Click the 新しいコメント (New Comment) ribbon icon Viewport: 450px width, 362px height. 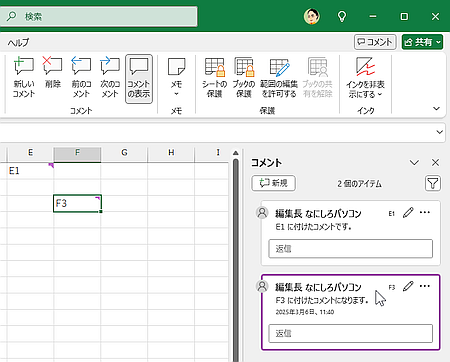click(x=24, y=77)
